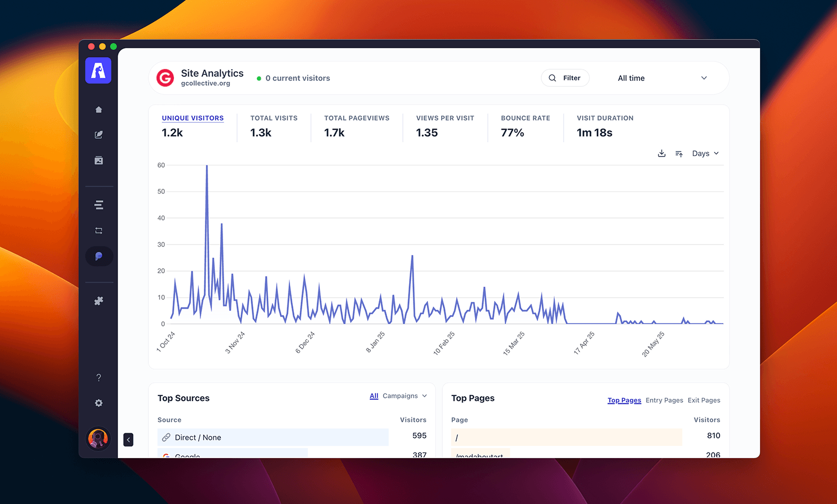Open the post editor pencil icon
The height and width of the screenshot is (504, 837).
99,135
